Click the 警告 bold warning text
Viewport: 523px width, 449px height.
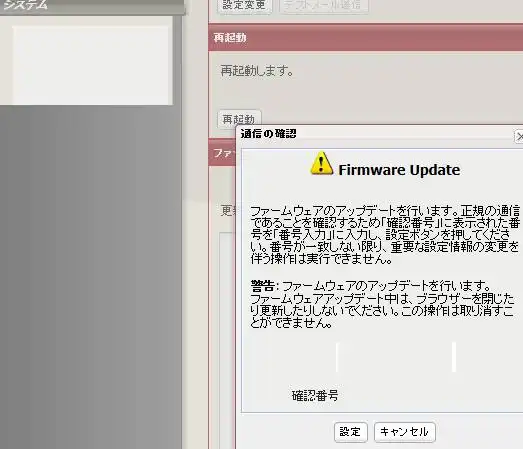(x=263, y=286)
